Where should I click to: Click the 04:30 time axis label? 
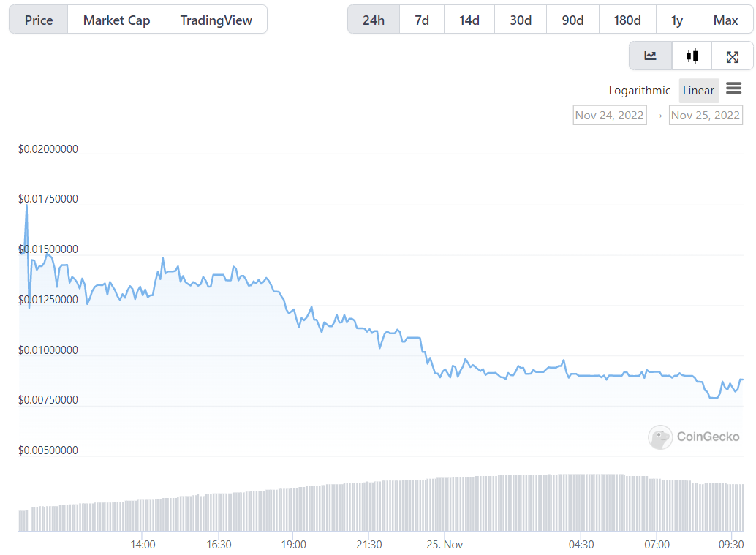click(581, 544)
